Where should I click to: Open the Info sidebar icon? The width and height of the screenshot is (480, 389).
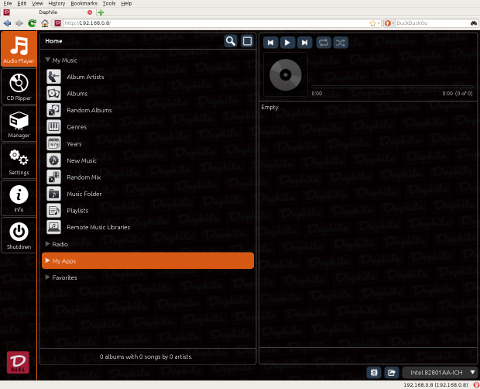click(x=19, y=199)
